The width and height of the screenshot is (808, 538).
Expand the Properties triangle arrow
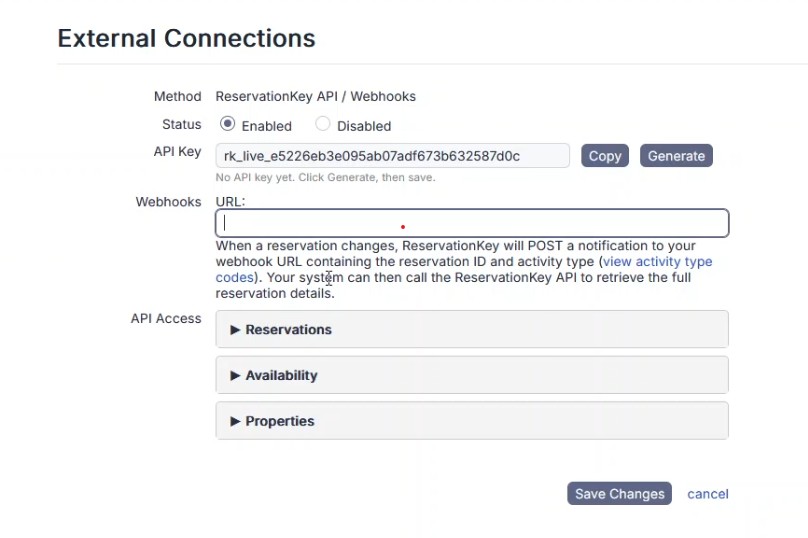tap(235, 421)
